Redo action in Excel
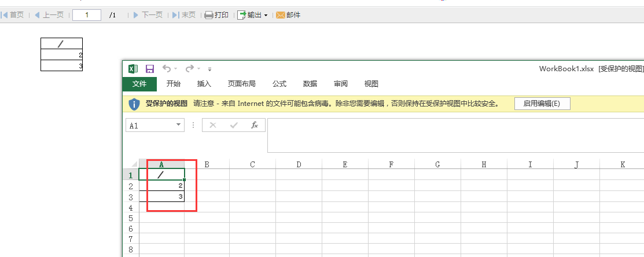This screenshot has height=257, width=644. click(x=189, y=68)
